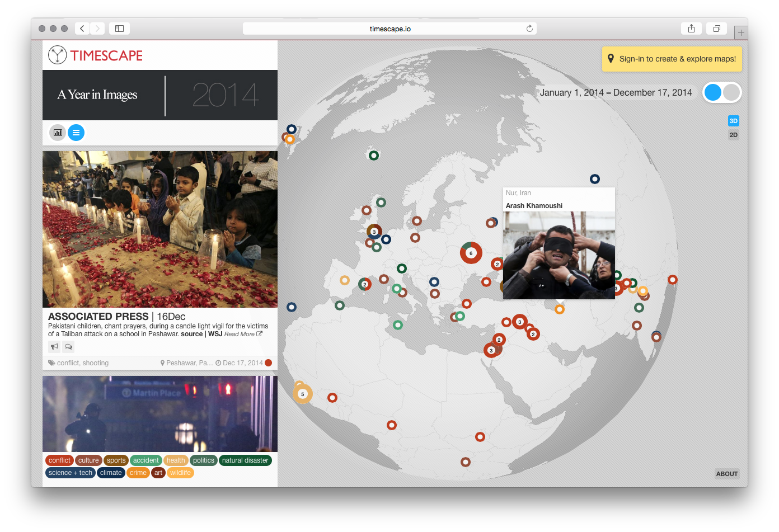The width and height of the screenshot is (779, 532).
Task: Switch to the chart statistics view
Action: tap(58, 133)
